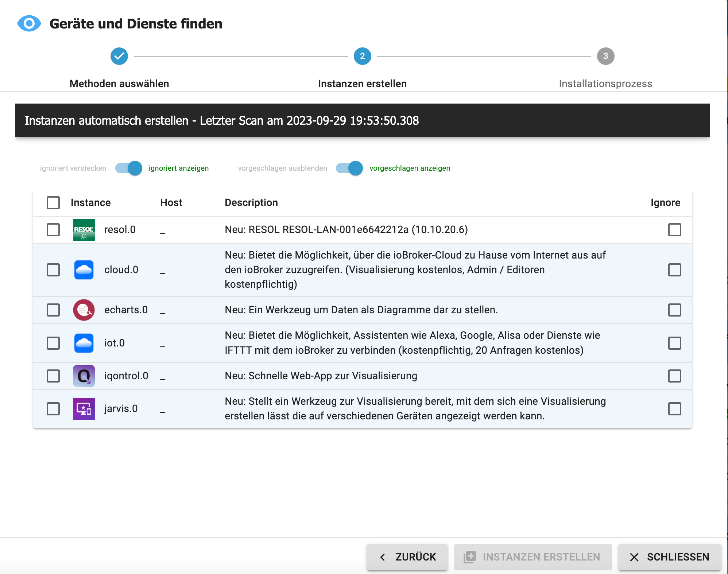This screenshot has height=574, width=728.
Task: Click the blue eye discovery icon
Action: (x=29, y=24)
